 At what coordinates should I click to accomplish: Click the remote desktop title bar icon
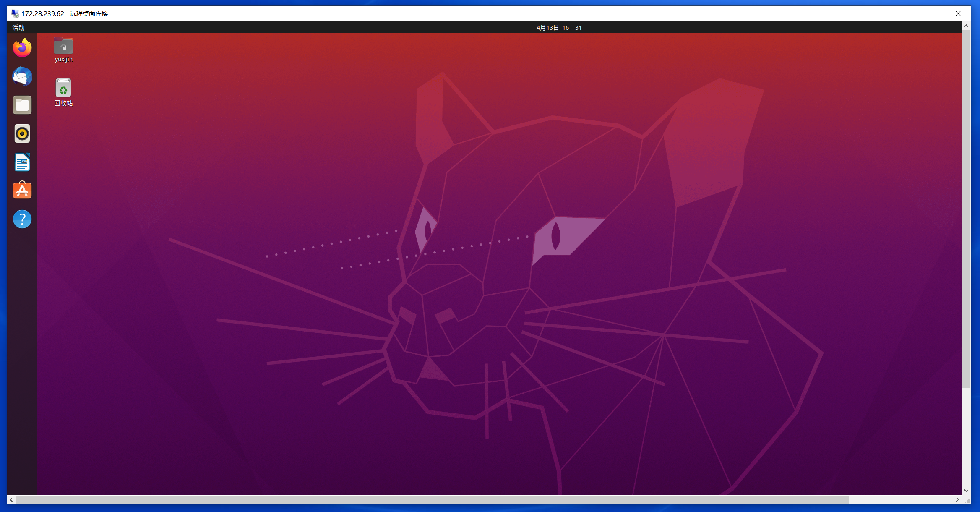16,13
